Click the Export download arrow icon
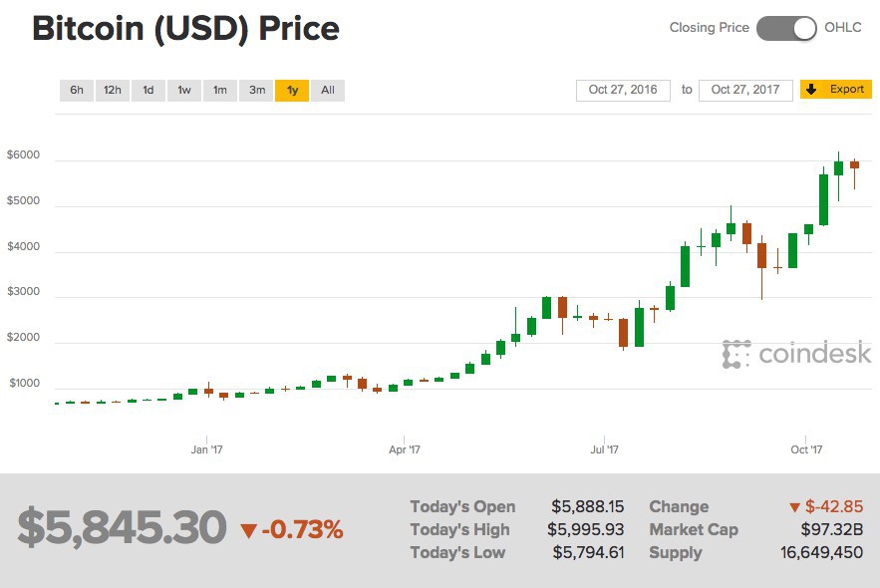The image size is (880, 588). pos(811,89)
